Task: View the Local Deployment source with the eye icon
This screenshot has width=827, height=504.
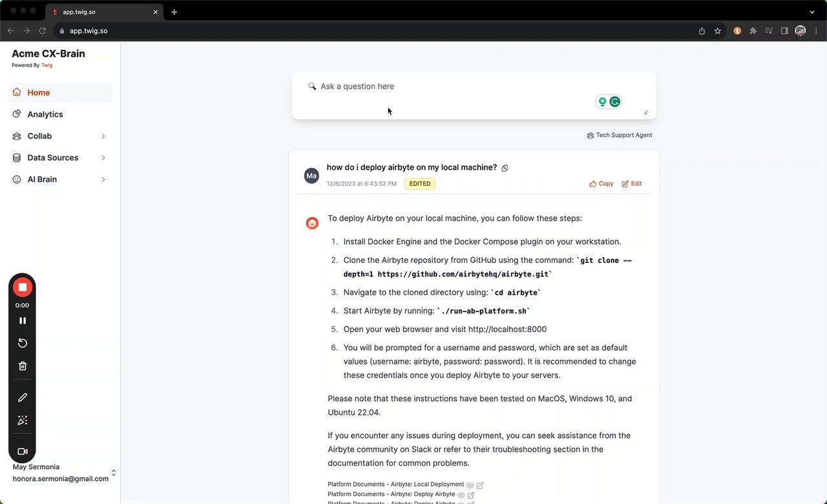Action: pos(470,485)
